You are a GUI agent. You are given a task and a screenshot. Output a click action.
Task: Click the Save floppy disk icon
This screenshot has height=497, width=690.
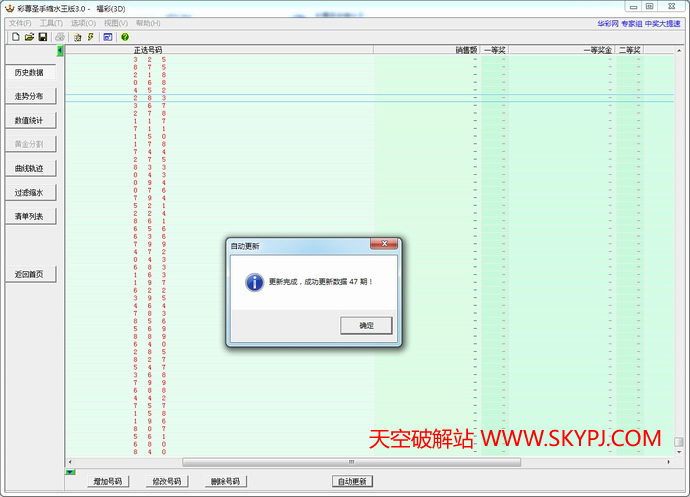[x=42, y=37]
